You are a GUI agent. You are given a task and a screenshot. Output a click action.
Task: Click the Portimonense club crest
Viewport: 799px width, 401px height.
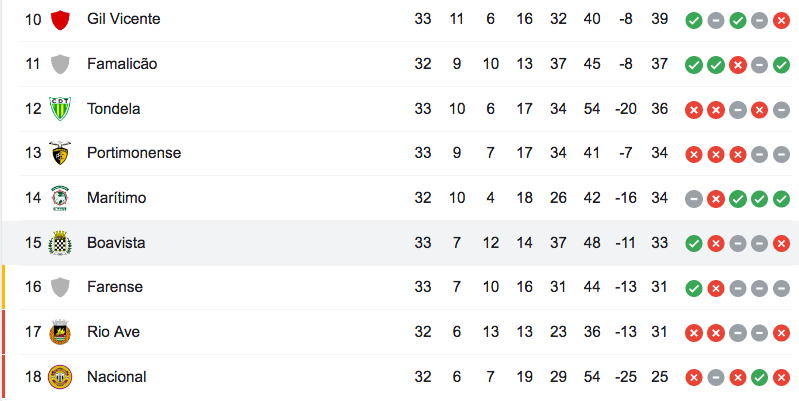coord(60,153)
